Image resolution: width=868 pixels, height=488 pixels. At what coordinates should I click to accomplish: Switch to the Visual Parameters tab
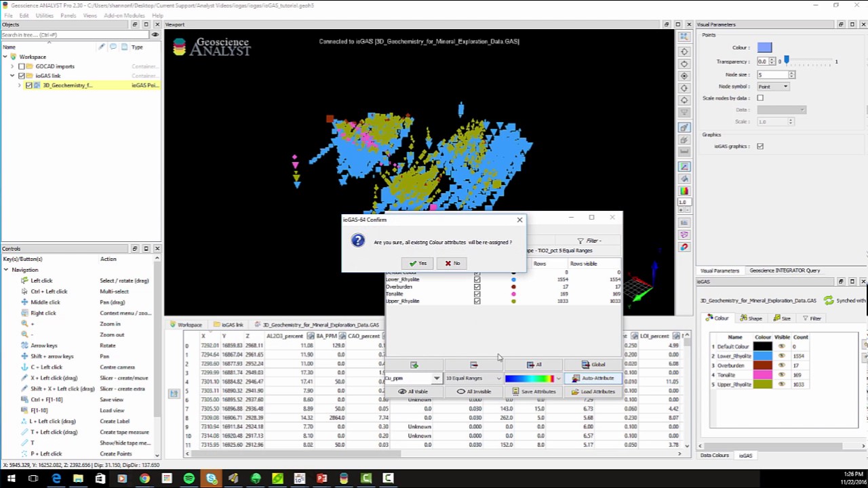click(x=719, y=270)
